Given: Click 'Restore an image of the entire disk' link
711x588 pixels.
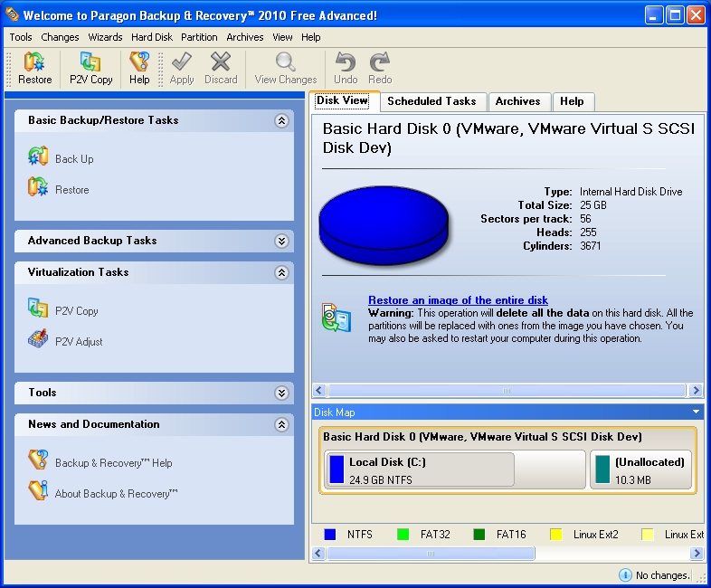Looking at the screenshot, I should tap(458, 300).
